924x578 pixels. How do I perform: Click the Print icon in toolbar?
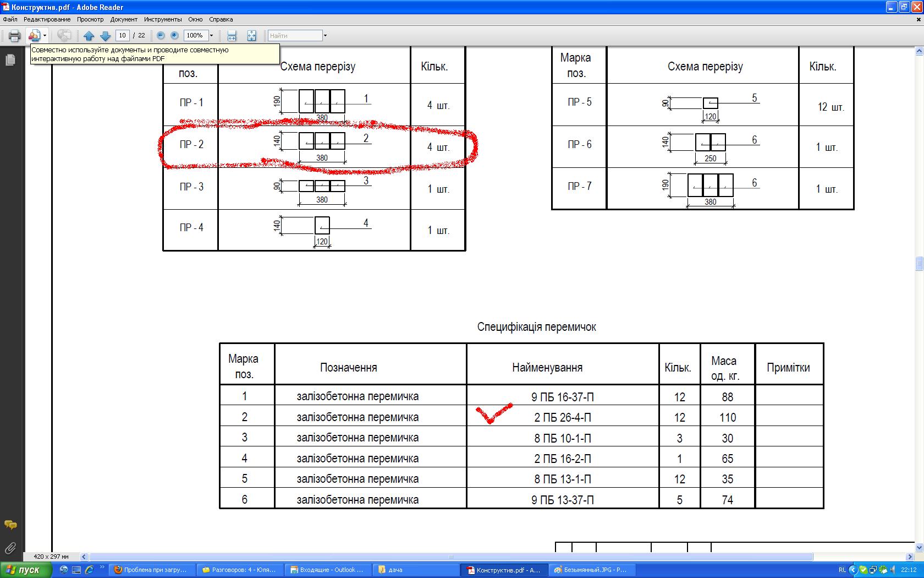tap(15, 36)
